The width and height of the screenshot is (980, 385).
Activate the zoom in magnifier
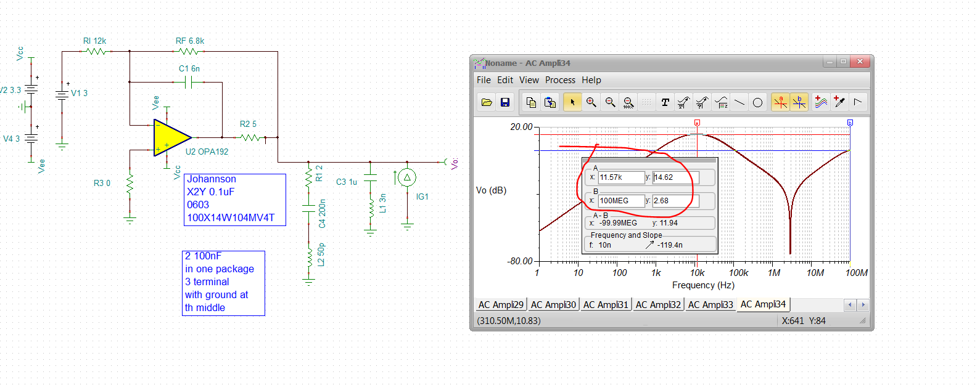(x=591, y=102)
